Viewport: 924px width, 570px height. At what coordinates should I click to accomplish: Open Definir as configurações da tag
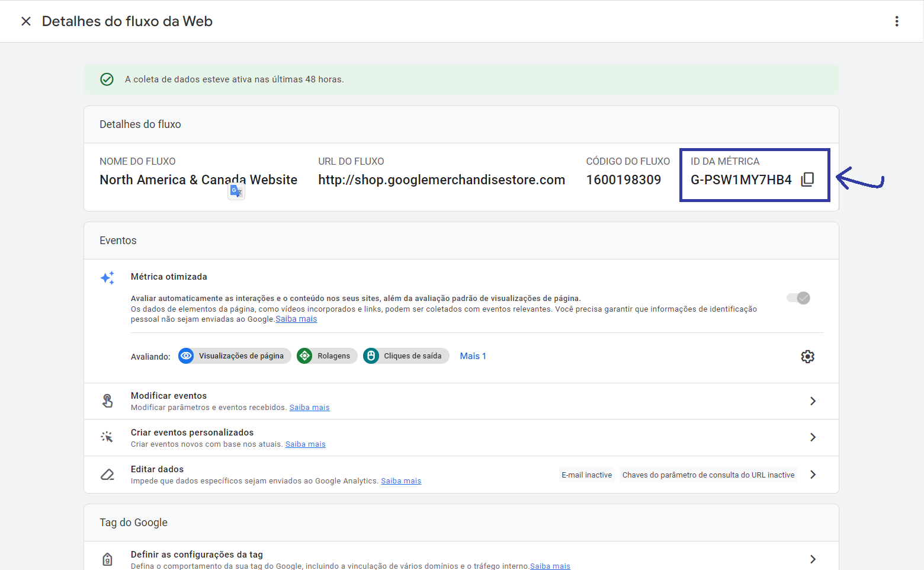point(461,557)
